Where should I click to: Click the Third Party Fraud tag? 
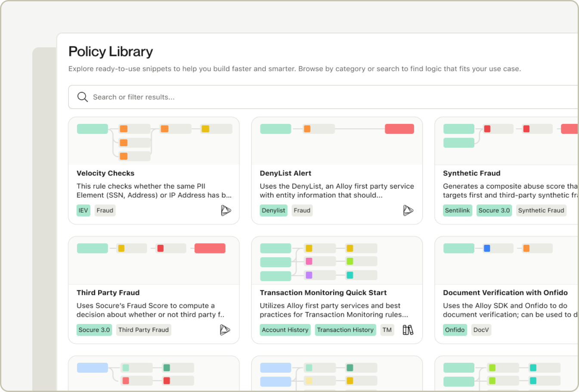coord(143,330)
